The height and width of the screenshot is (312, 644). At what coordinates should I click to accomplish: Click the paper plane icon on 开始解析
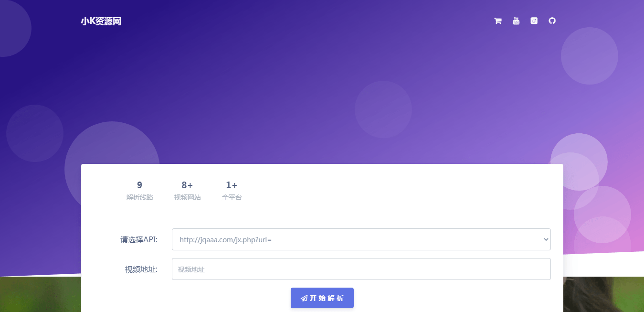point(304,298)
